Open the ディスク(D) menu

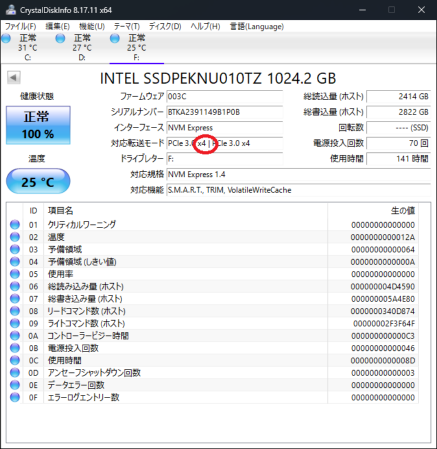(x=165, y=26)
